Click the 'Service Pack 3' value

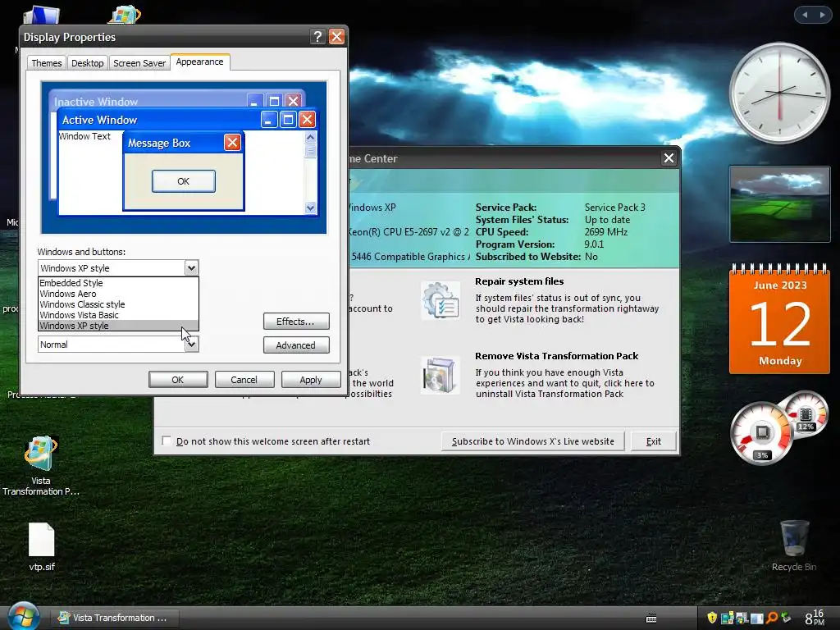615,208
